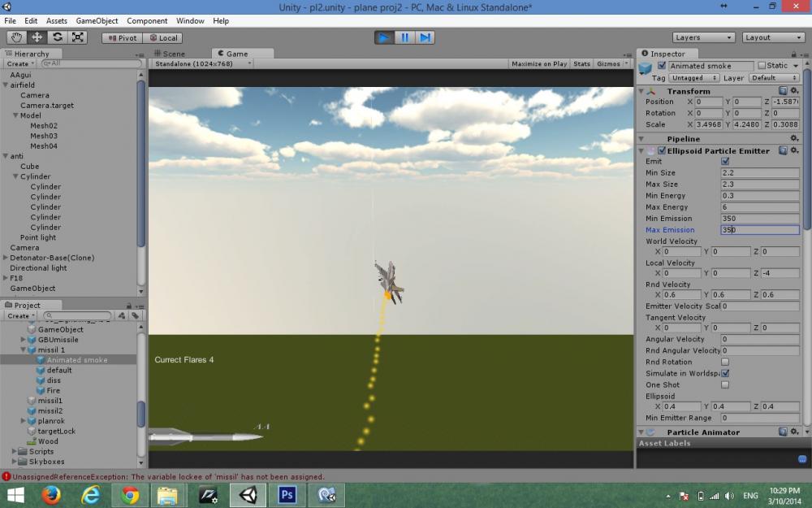Select Directional light in Hierarchy
The height and width of the screenshot is (508, 812).
pos(38,268)
